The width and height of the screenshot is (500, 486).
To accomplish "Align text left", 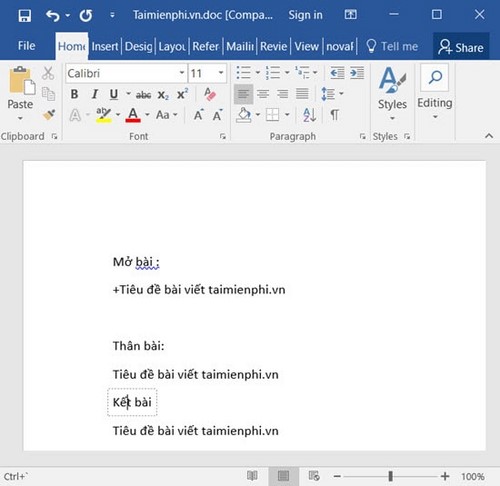I will pyautogui.click(x=243, y=94).
